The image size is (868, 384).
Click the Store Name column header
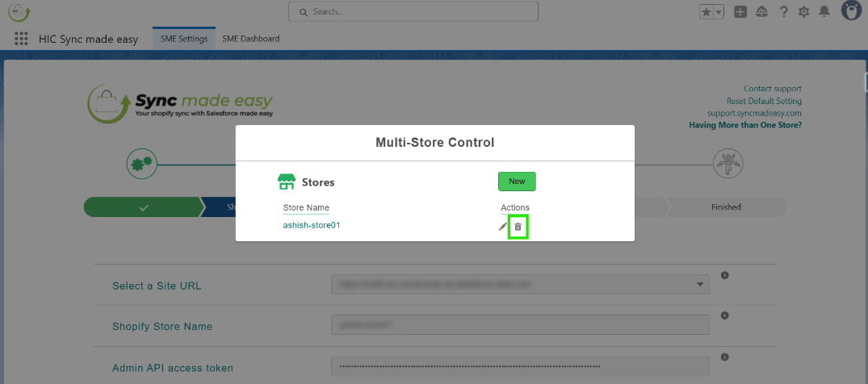(x=306, y=207)
